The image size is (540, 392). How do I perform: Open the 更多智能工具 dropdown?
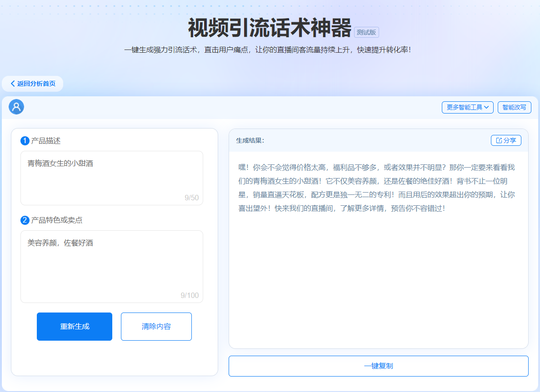[467, 107]
